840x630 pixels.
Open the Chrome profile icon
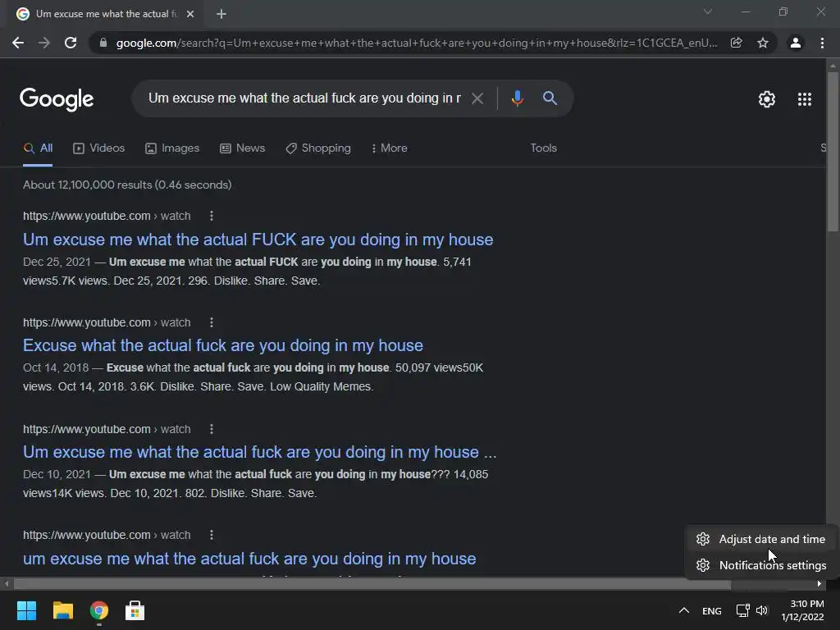point(796,43)
